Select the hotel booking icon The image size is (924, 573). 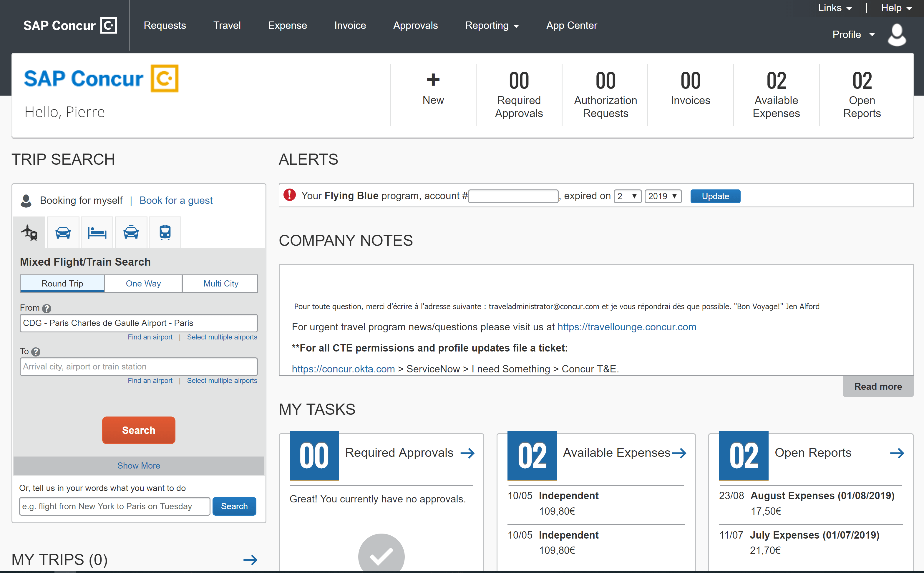pyautogui.click(x=97, y=232)
